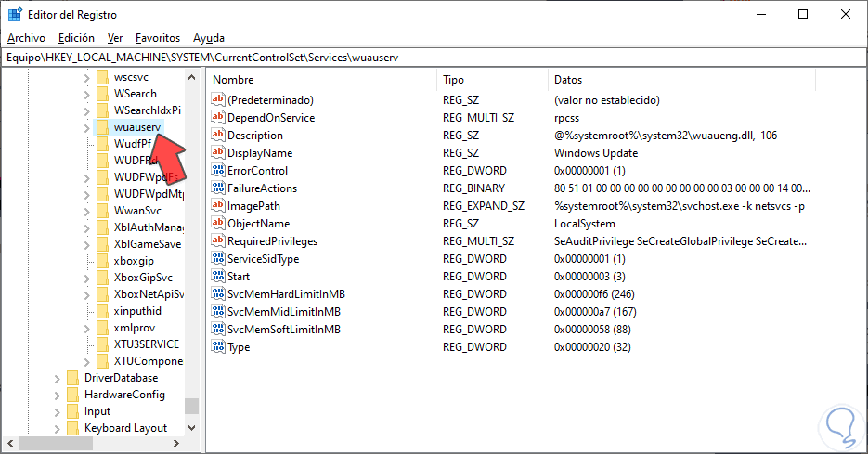The height and width of the screenshot is (454, 868).
Task: Open the Favoritos menu
Action: [x=157, y=38]
